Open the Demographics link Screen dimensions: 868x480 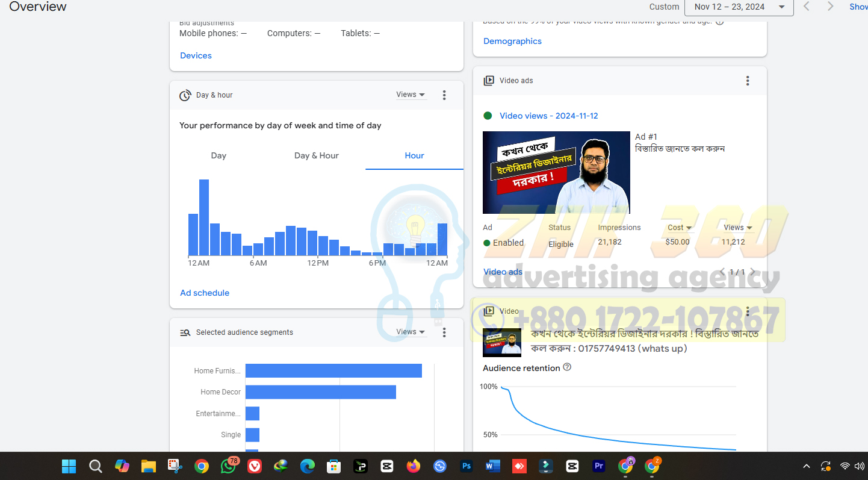pos(512,41)
